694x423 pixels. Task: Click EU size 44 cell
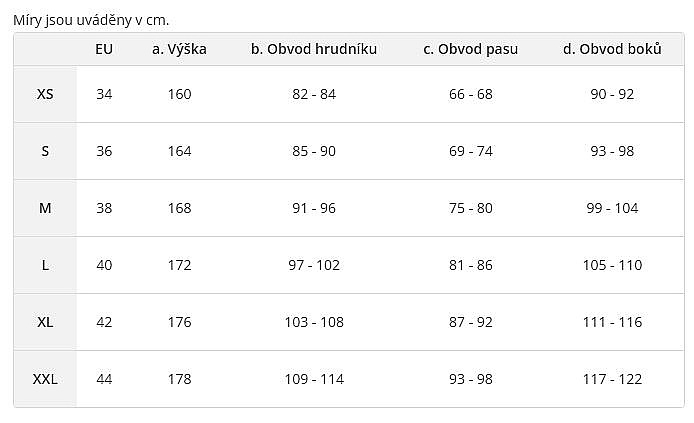104,379
